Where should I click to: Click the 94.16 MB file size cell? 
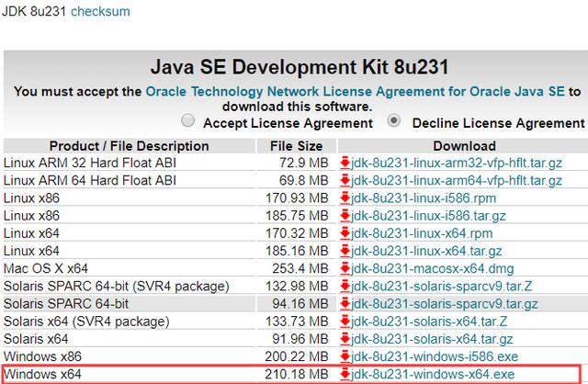tap(300, 304)
